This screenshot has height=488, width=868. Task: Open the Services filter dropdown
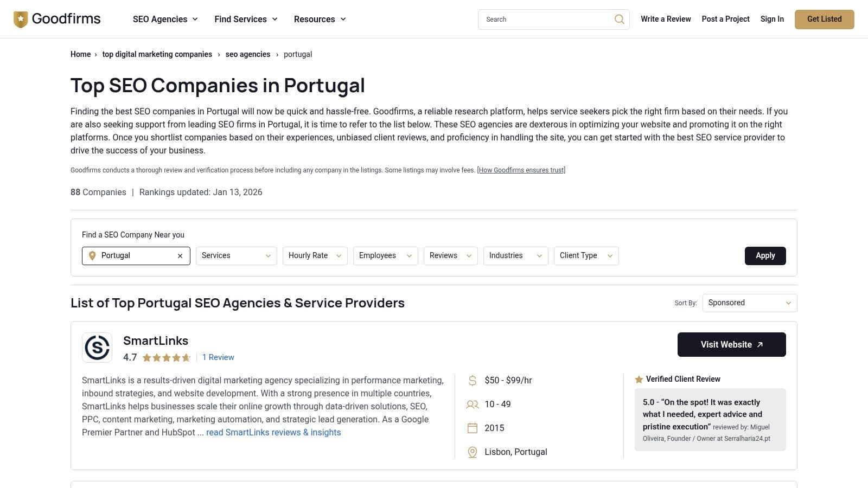pos(236,256)
